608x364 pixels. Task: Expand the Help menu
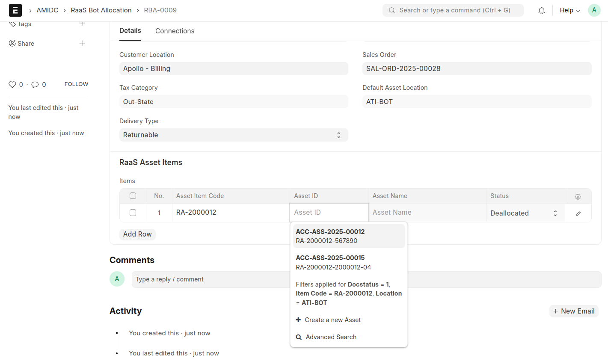point(569,10)
